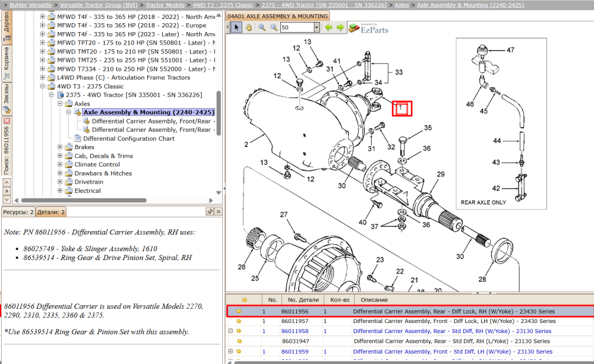
Task: Click the 2375 - 4WD Tractor book icon
Action: [x=60, y=94]
